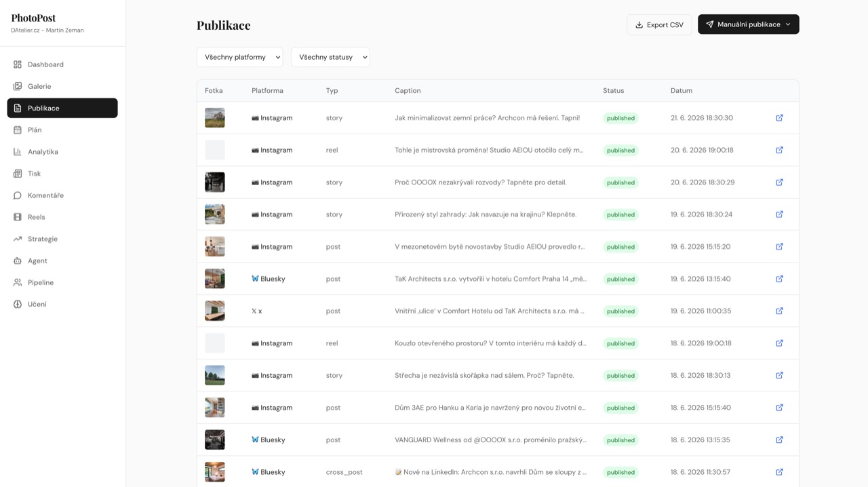
Task: Go to Učení page
Action: 62,304
